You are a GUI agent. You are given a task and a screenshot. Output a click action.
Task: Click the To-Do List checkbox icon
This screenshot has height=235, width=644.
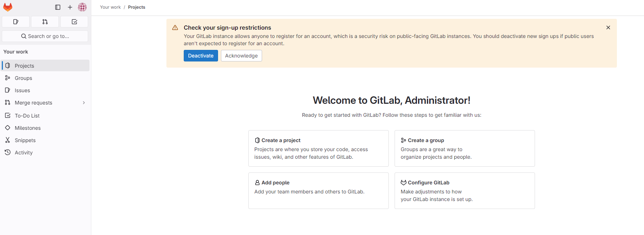click(x=8, y=115)
